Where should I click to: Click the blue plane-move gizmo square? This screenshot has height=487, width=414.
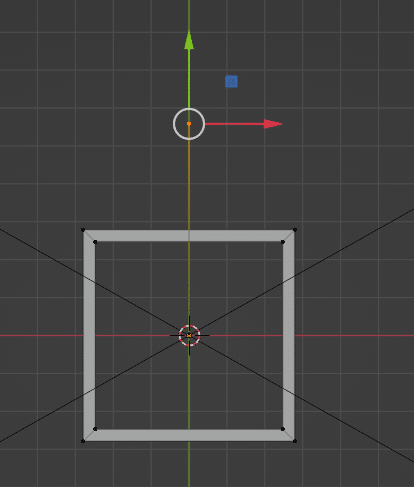231,81
